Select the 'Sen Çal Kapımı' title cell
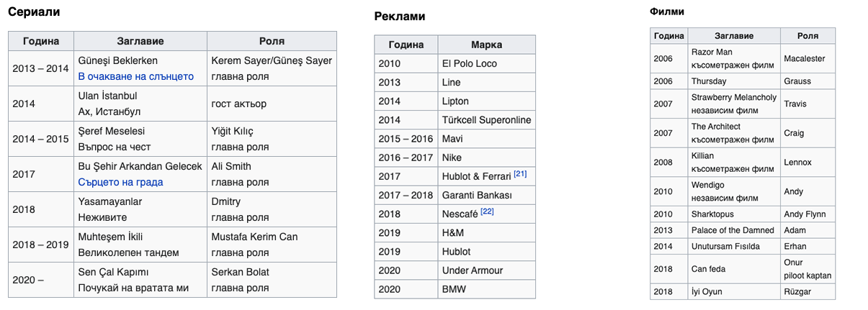 140,280
